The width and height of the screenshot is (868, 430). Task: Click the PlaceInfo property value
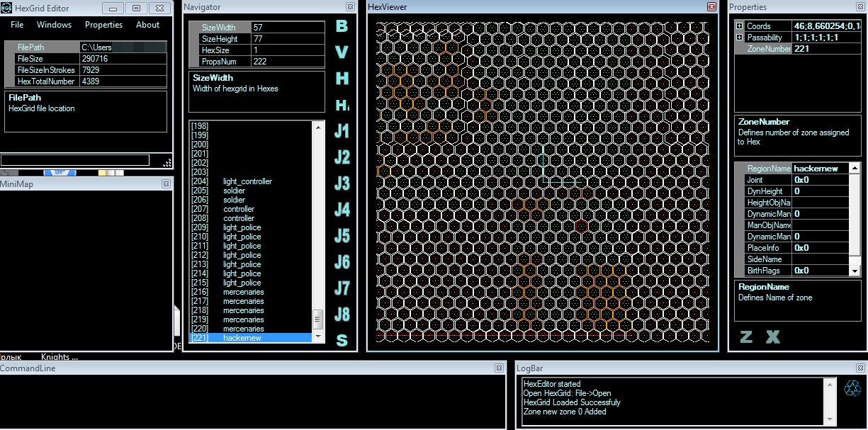point(821,248)
